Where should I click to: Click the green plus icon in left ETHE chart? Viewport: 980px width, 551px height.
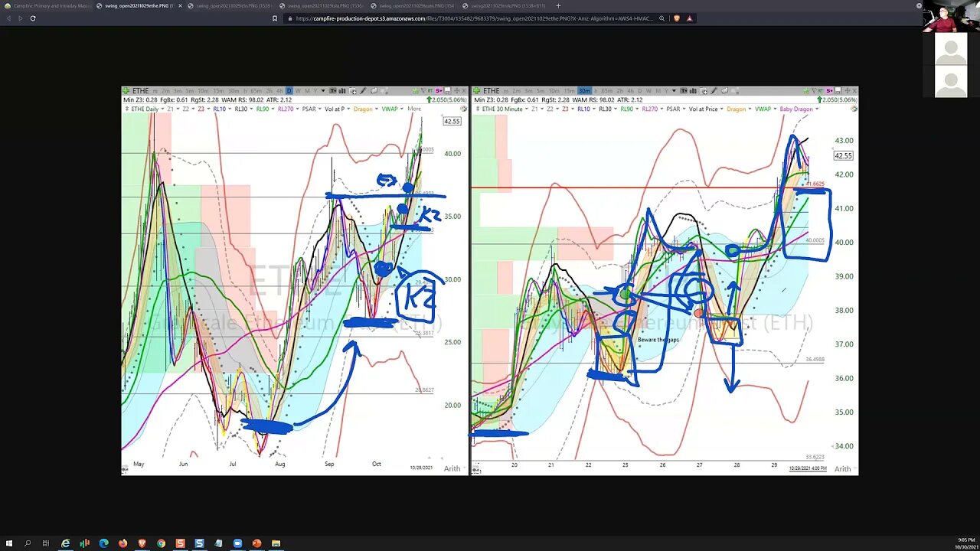click(126, 90)
